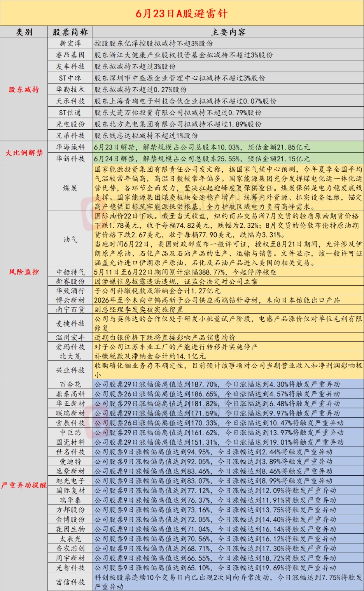Click the 6月23日解禁 content row
This screenshot has width=364, height=591.
click(x=229, y=147)
